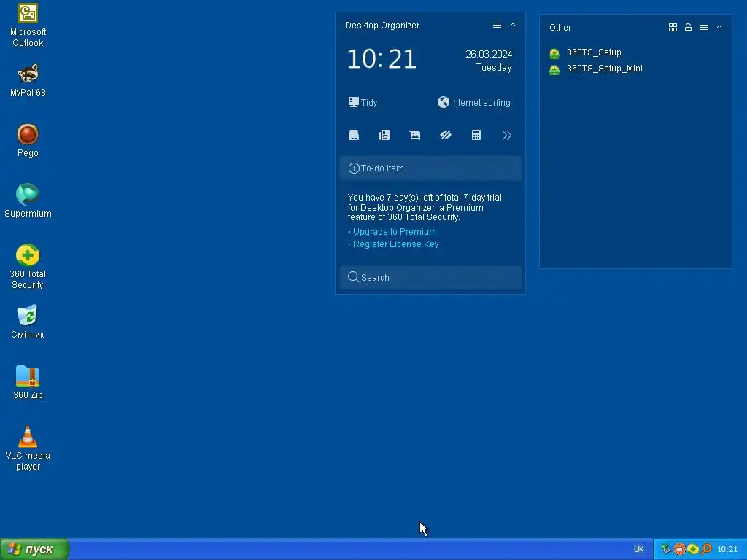Open the calculator icon in Desktop Organizer
747x560 pixels.
click(x=476, y=135)
